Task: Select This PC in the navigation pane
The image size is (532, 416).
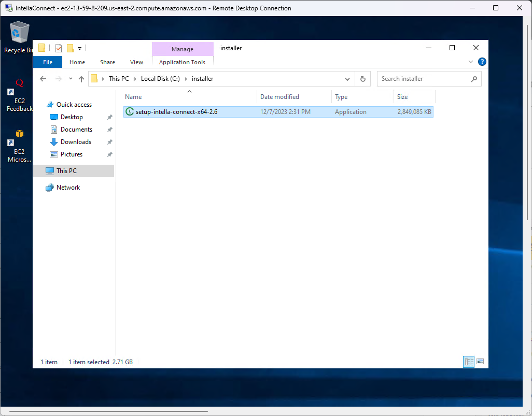Action: [x=74, y=171]
